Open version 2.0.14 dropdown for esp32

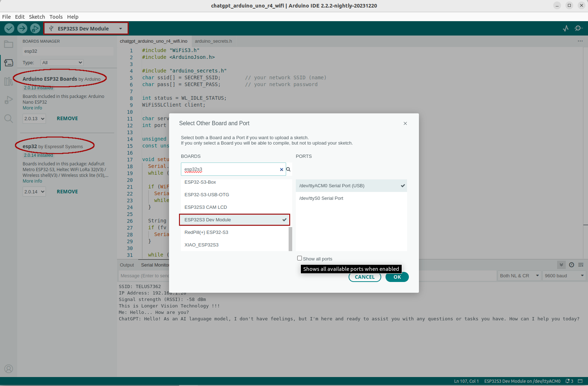pyautogui.click(x=34, y=192)
